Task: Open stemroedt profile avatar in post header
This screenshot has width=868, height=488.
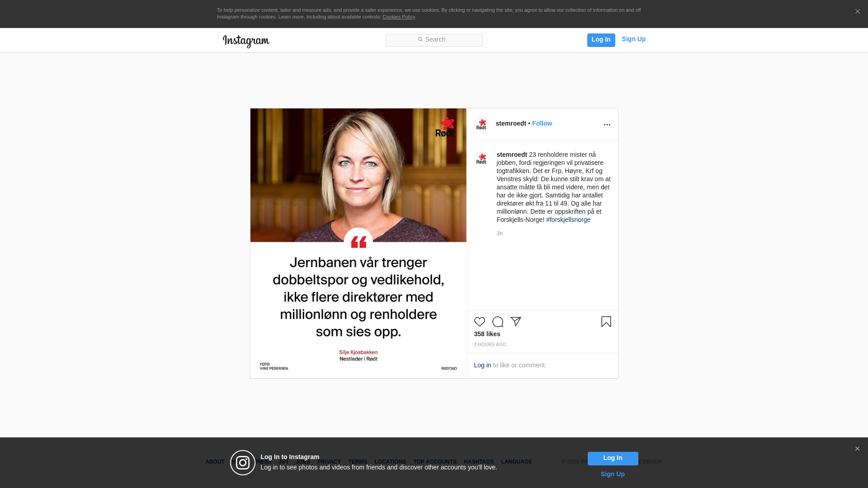Action: pyautogui.click(x=481, y=124)
